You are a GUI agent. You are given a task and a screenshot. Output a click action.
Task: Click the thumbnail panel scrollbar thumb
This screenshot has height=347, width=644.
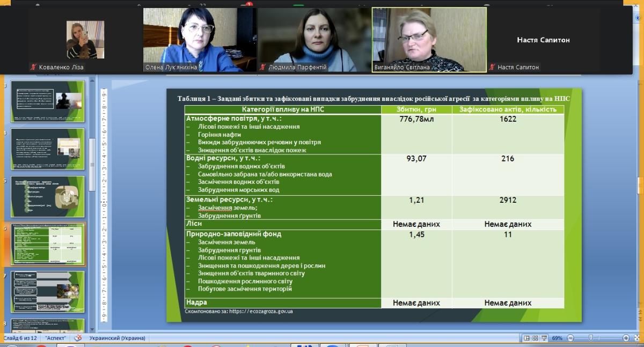click(x=93, y=165)
